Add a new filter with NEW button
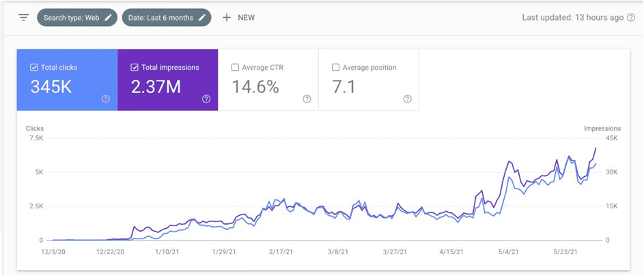Screen dimensions: 644x276 tap(238, 18)
